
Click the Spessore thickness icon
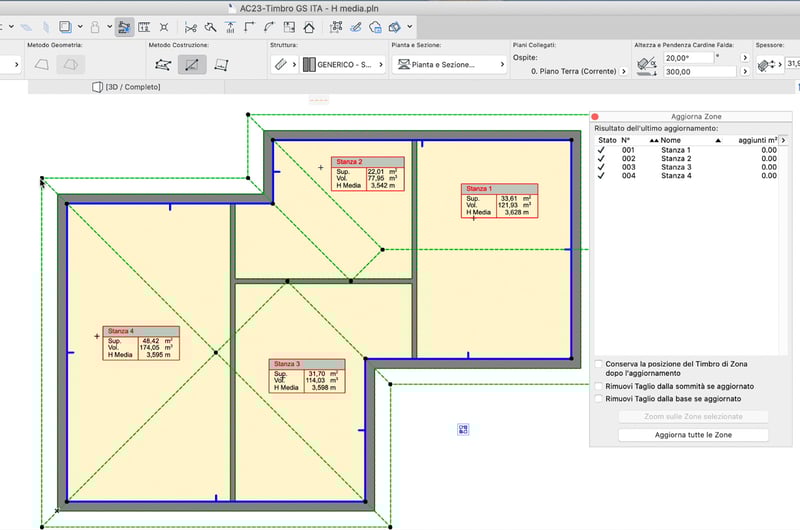pyautogui.click(x=767, y=64)
